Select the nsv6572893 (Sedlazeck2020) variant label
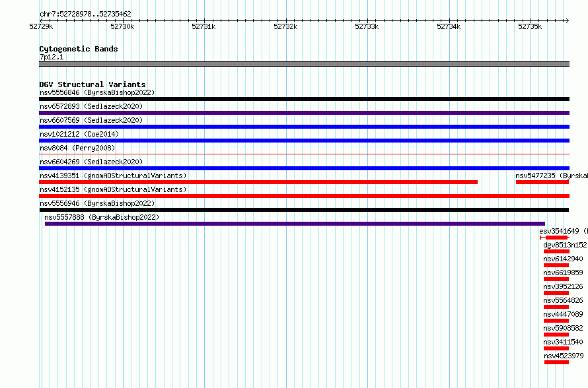This screenshot has width=588, height=388. tap(91, 106)
